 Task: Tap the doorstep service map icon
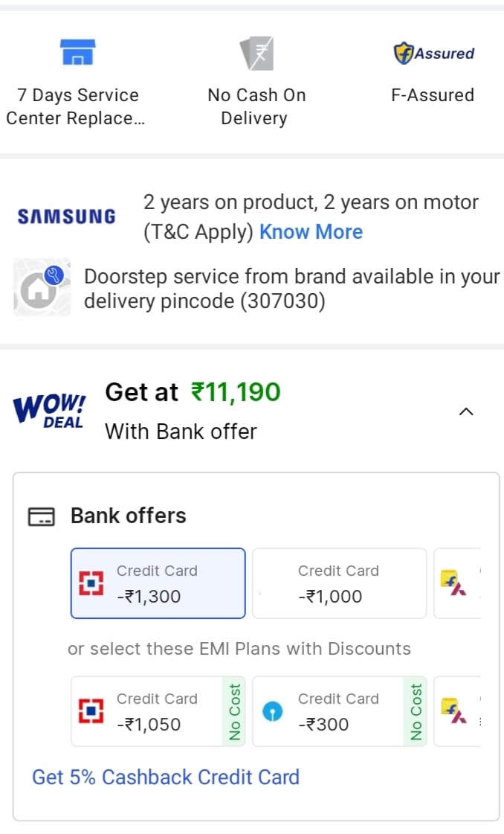tap(42, 286)
